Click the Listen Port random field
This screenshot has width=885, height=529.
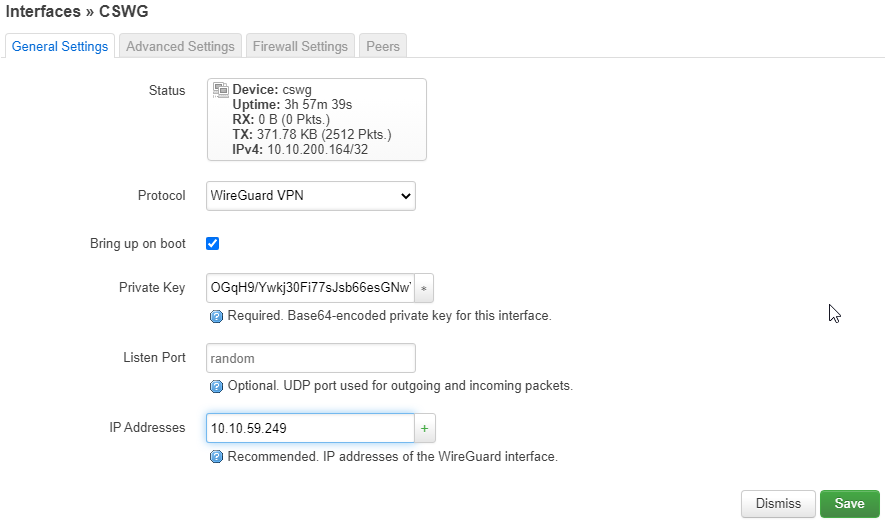click(x=311, y=358)
